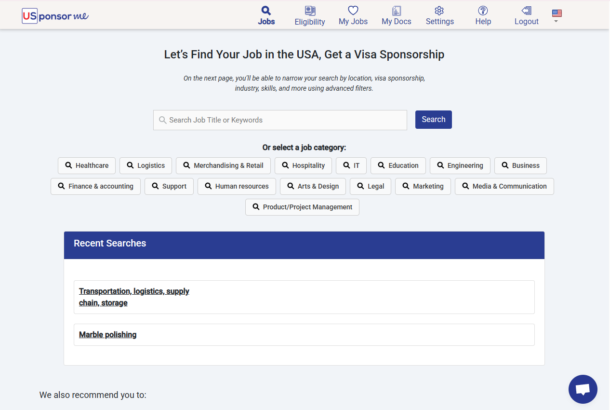Pick the IT job category
The image size is (610, 410).
coord(351,165)
